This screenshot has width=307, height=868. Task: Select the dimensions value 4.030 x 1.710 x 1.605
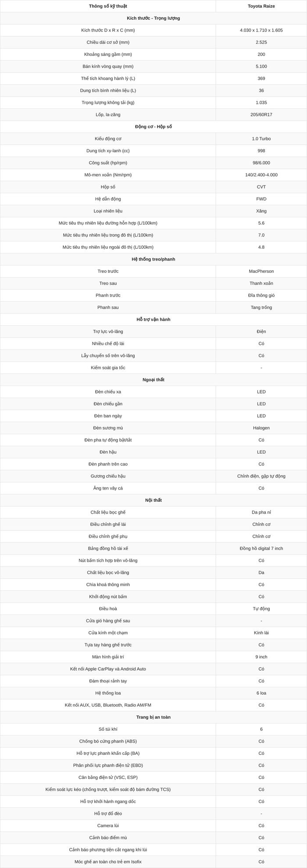pyautogui.click(x=261, y=30)
